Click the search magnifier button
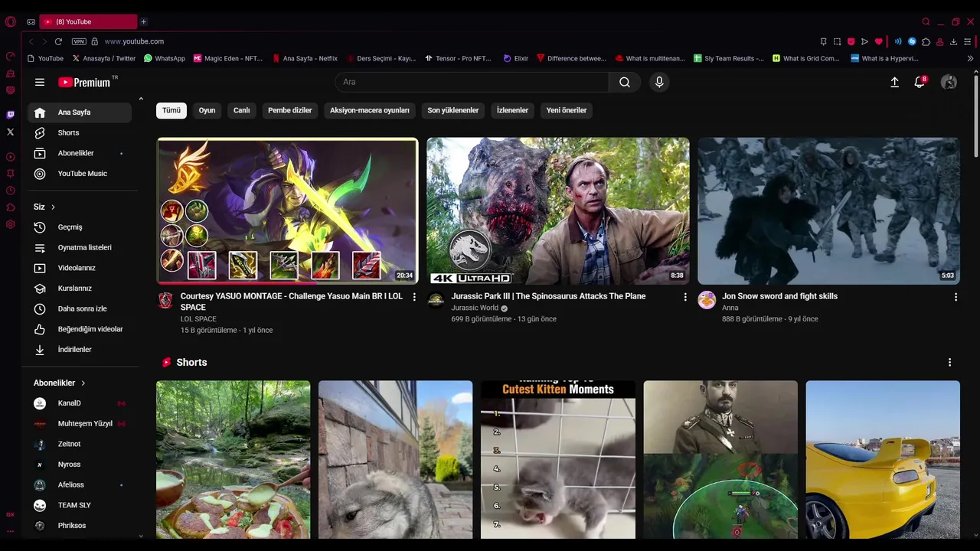The height and width of the screenshot is (551, 980). point(625,82)
